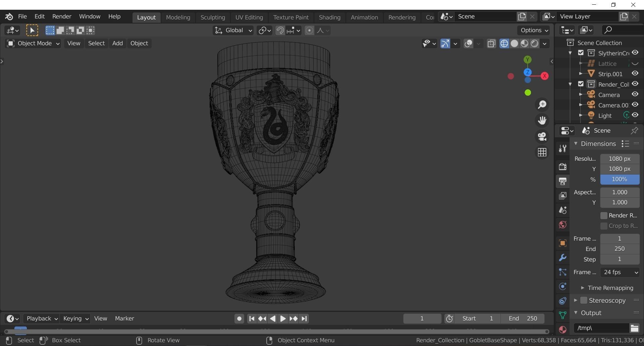Open the Keying dropdown in timeline
The image size is (644, 346).
(76, 318)
